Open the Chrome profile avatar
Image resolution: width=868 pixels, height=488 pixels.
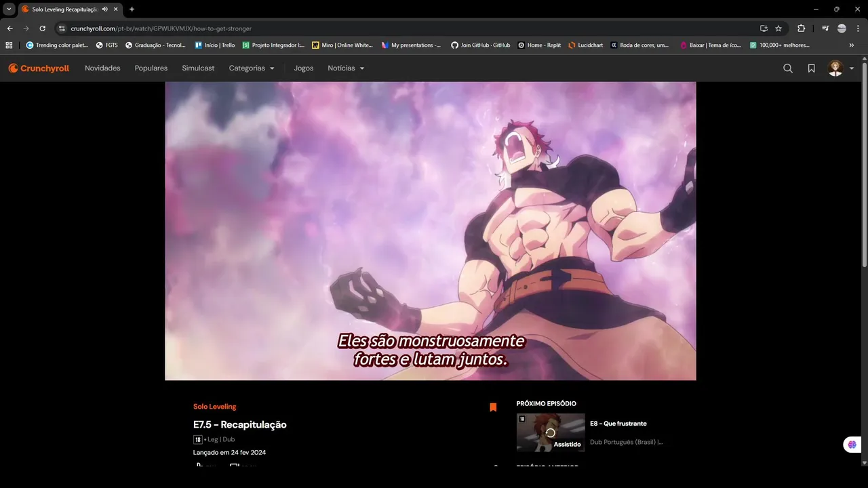point(842,28)
